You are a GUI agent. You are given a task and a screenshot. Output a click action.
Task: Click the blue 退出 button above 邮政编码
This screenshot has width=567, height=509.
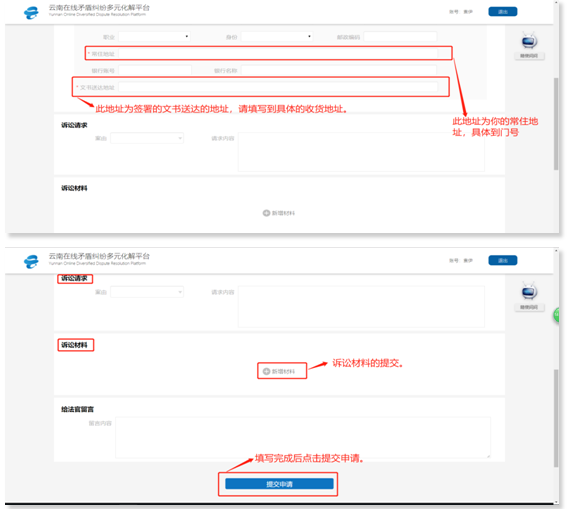coord(503,12)
